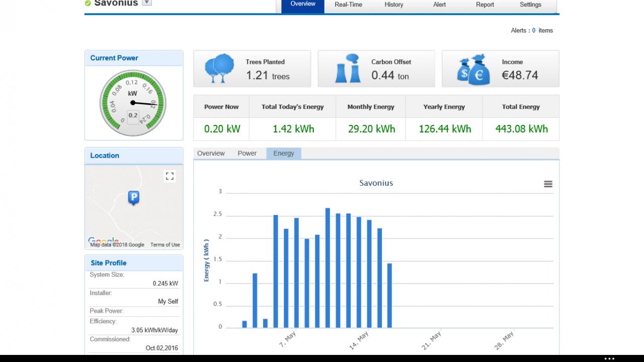Toggle fullscreen view of the location map
644x362 pixels.
pyautogui.click(x=170, y=176)
